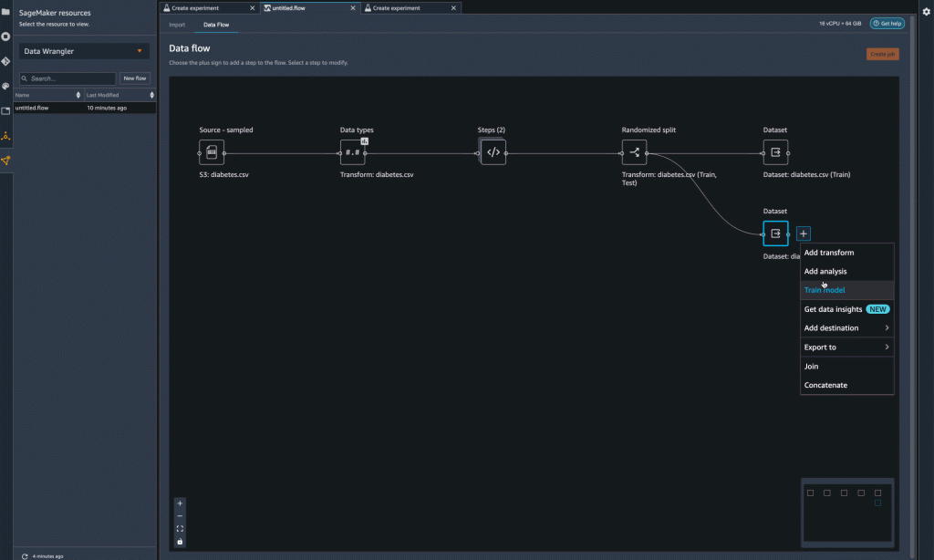Viewport: 934px width, 560px height.
Task: Select Get data insights menu entry
Action: (x=846, y=309)
